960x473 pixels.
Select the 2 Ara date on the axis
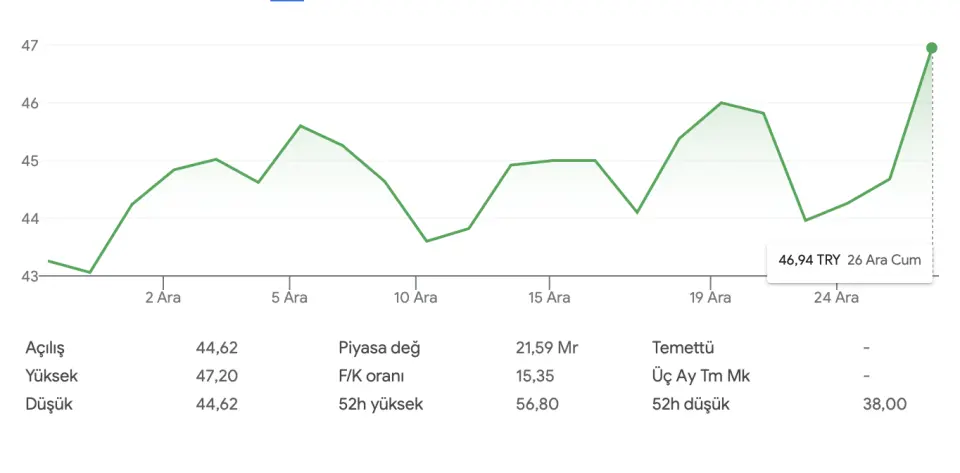point(162,297)
